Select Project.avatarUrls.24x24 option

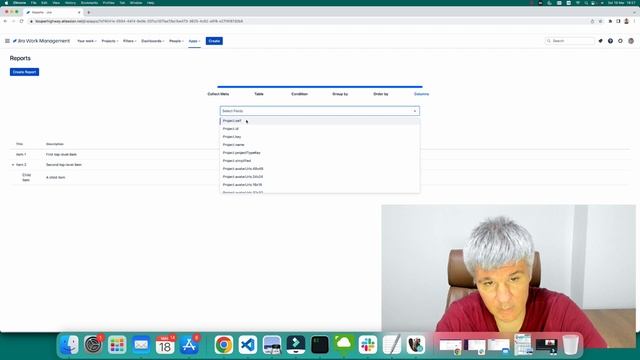click(320, 177)
